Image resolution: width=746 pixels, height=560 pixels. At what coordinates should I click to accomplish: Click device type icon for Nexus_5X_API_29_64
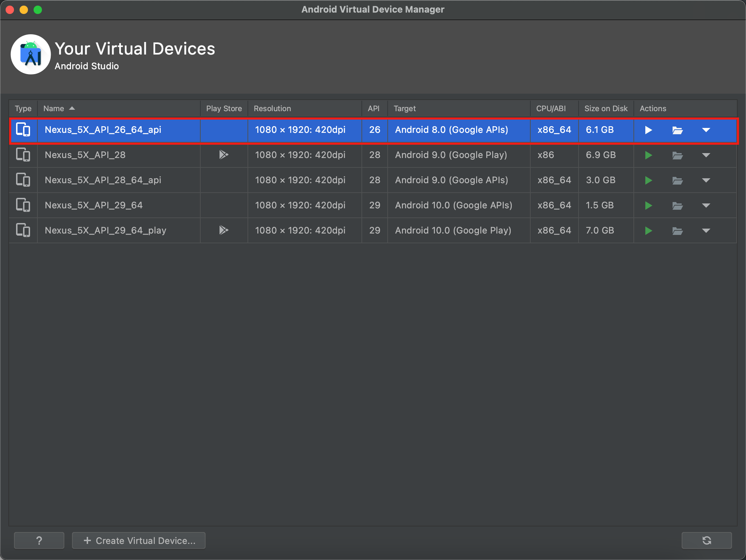pos(23,205)
